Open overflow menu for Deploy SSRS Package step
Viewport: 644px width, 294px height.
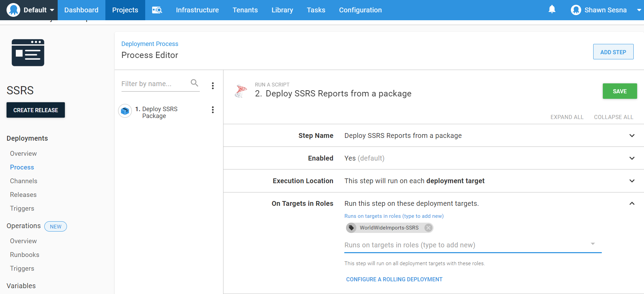click(213, 110)
